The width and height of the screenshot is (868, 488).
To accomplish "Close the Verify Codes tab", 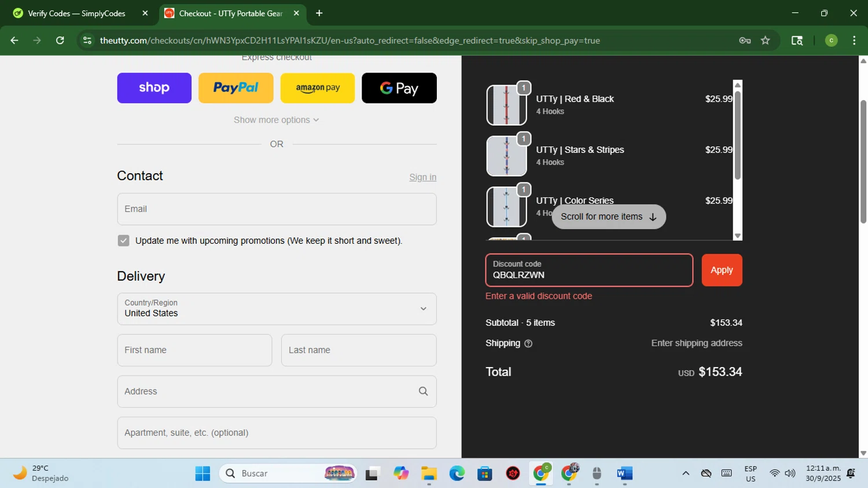I will [x=145, y=13].
